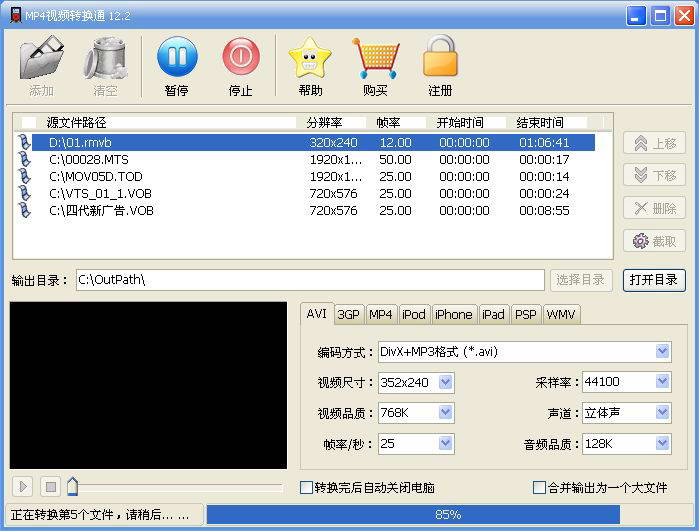Open the 采样率 44100 dropdown
Image resolution: width=699 pixels, height=531 pixels.
click(662, 382)
